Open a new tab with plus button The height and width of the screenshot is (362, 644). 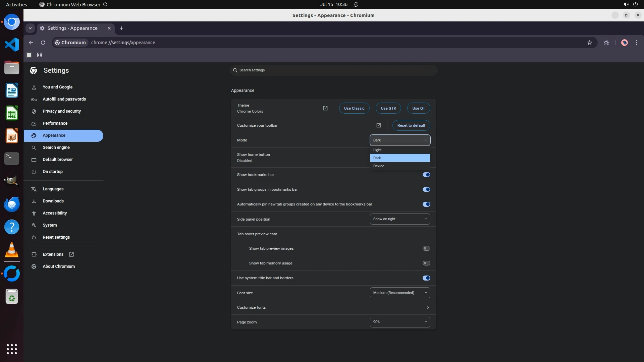121,28
